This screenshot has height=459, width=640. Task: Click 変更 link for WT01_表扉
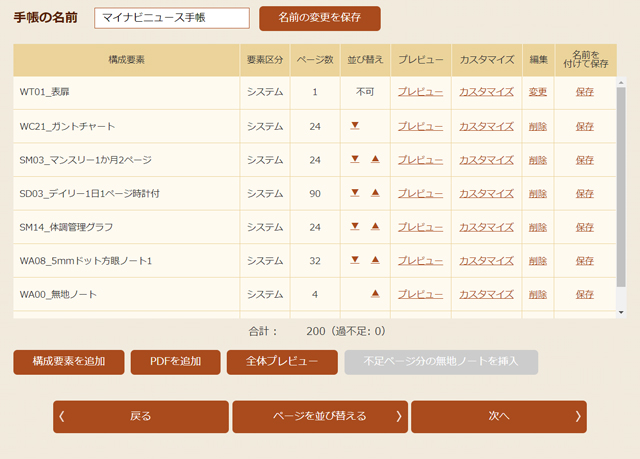pyautogui.click(x=538, y=92)
